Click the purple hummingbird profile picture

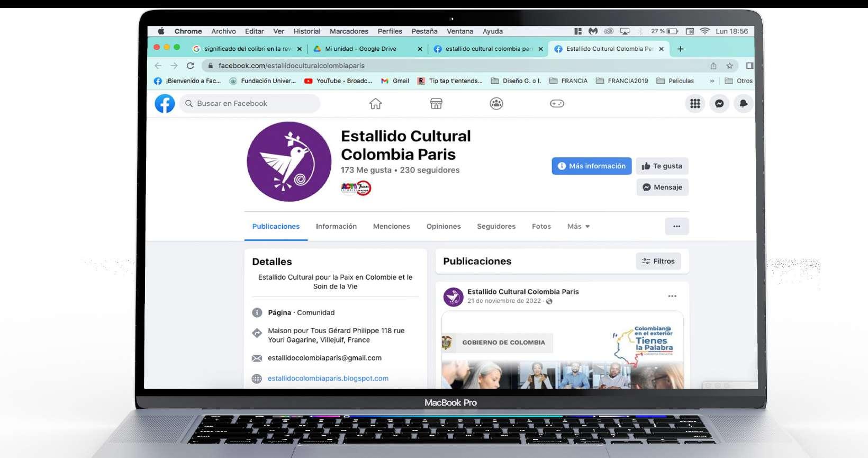[289, 161]
